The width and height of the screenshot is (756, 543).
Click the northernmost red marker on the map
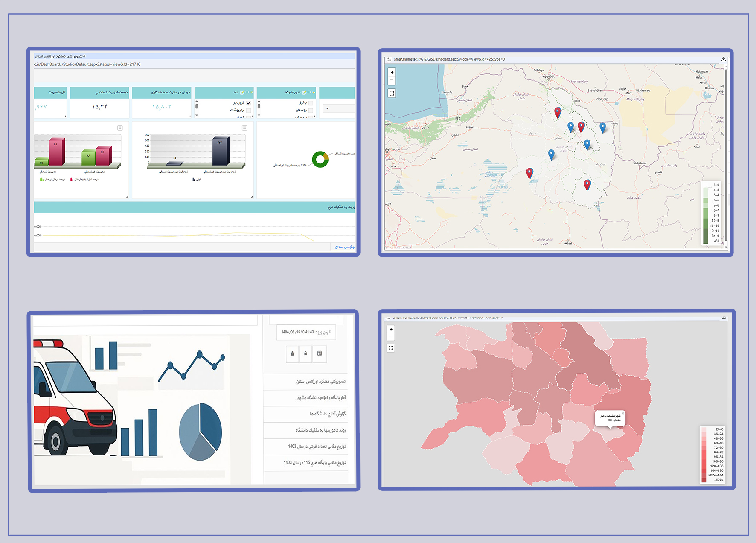point(557,112)
